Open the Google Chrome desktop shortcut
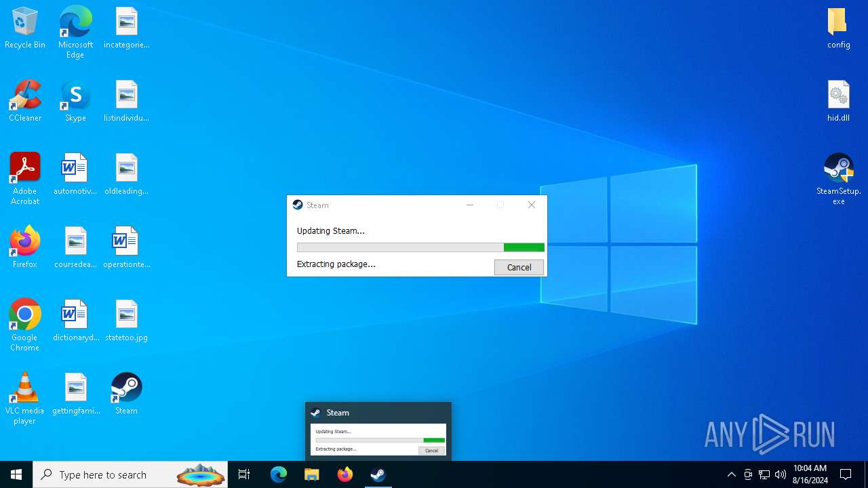 25,325
